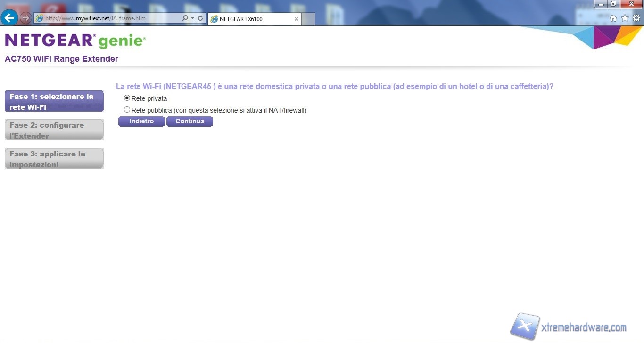Open Favorites with the star icon

pos(625,18)
